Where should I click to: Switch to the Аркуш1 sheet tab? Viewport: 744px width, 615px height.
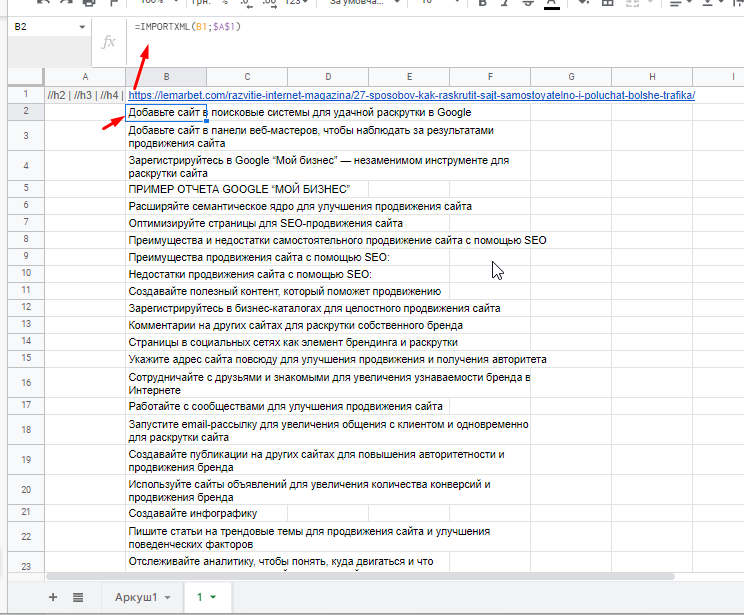coord(138,597)
